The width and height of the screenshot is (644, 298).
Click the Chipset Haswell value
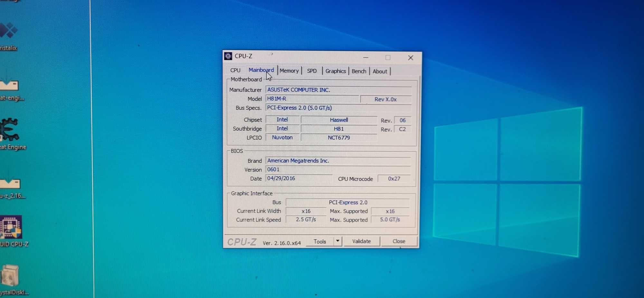[339, 120]
